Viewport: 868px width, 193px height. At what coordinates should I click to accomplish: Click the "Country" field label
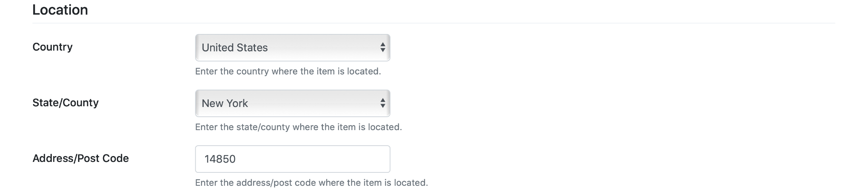[52, 47]
